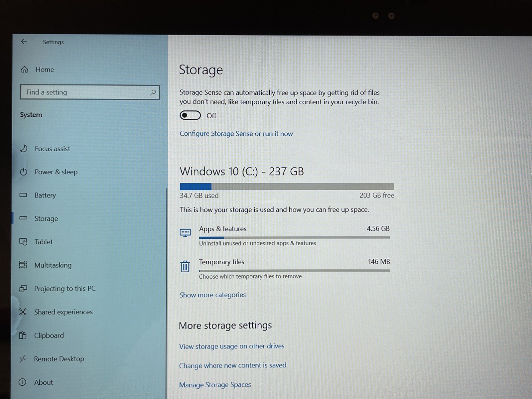Click the Shared experiences icon
This screenshot has height=399, width=532.
(x=23, y=312)
